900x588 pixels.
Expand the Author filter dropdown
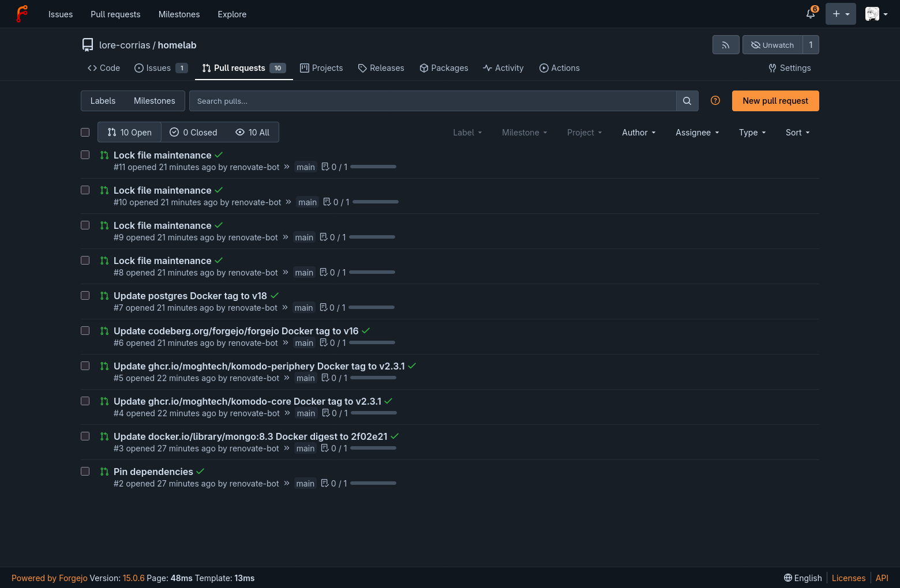[x=639, y=133]
